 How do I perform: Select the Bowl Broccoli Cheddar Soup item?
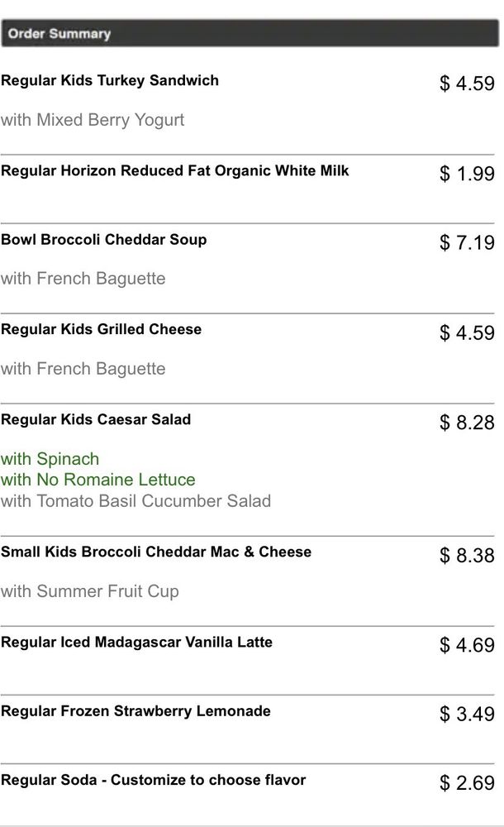(x=104, y=240)
